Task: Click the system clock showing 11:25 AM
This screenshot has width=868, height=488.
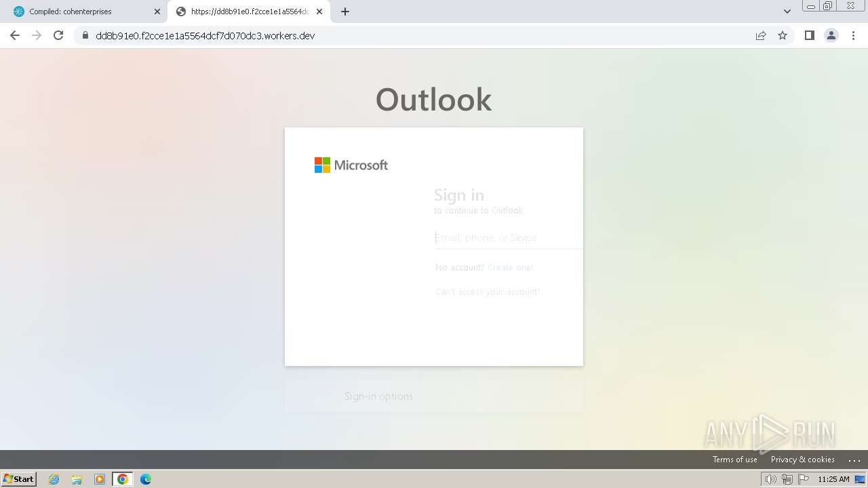Action: (833, 479)
